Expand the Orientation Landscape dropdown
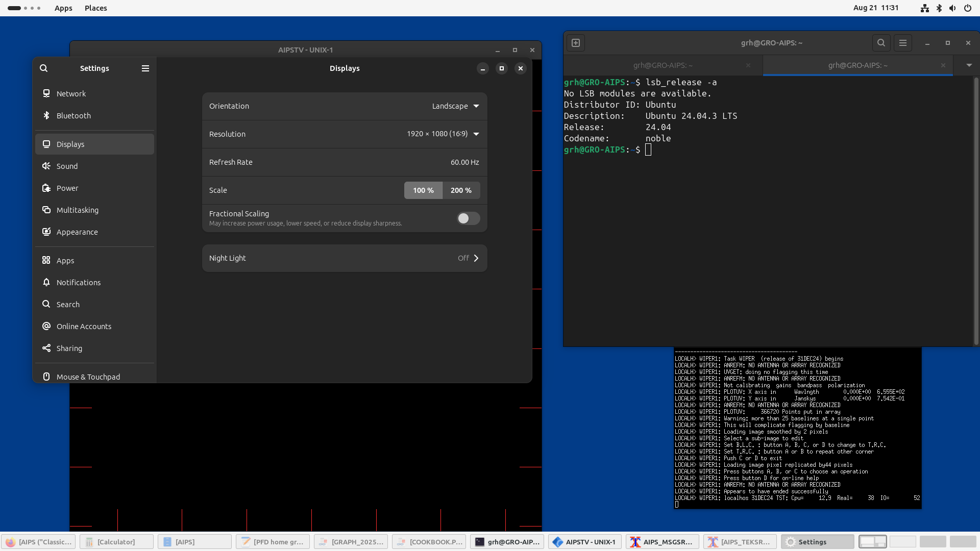 coord(455,106)
